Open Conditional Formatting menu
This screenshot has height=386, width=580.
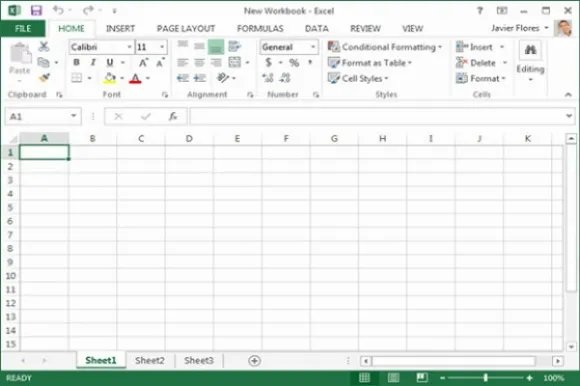click(x=385, y=47)
